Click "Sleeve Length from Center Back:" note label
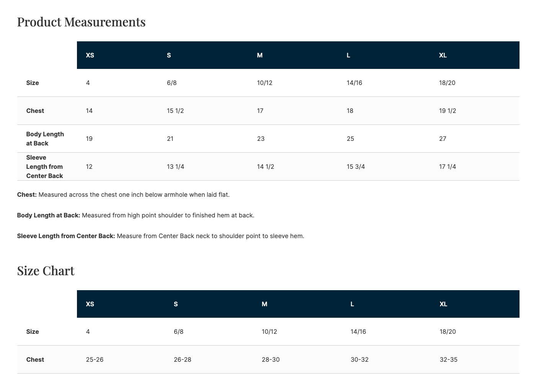The image size is (549, 392). [x=66, y=236]
